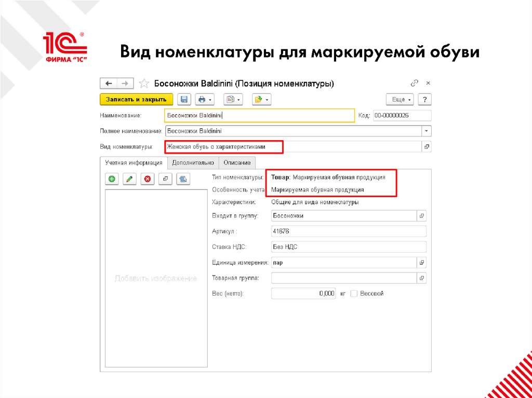Go back with the left arrow button
The image size is (532, 398).
109,84
